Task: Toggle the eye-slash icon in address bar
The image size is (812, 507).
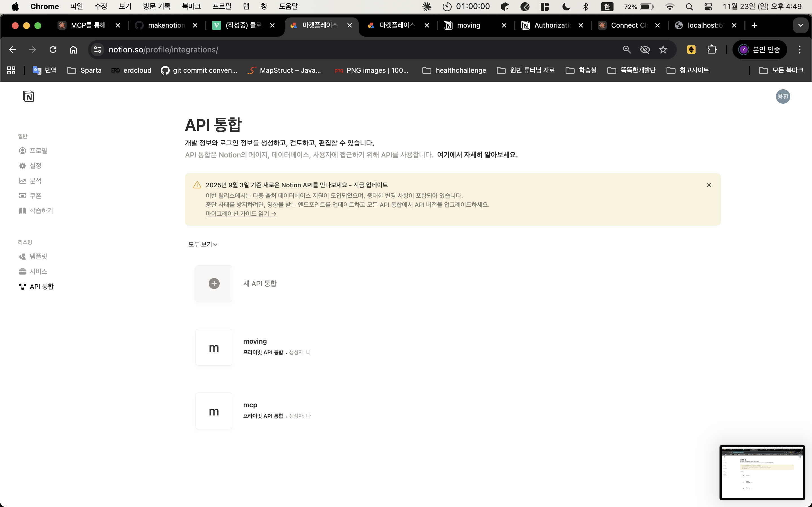Action: pos(645,50)
